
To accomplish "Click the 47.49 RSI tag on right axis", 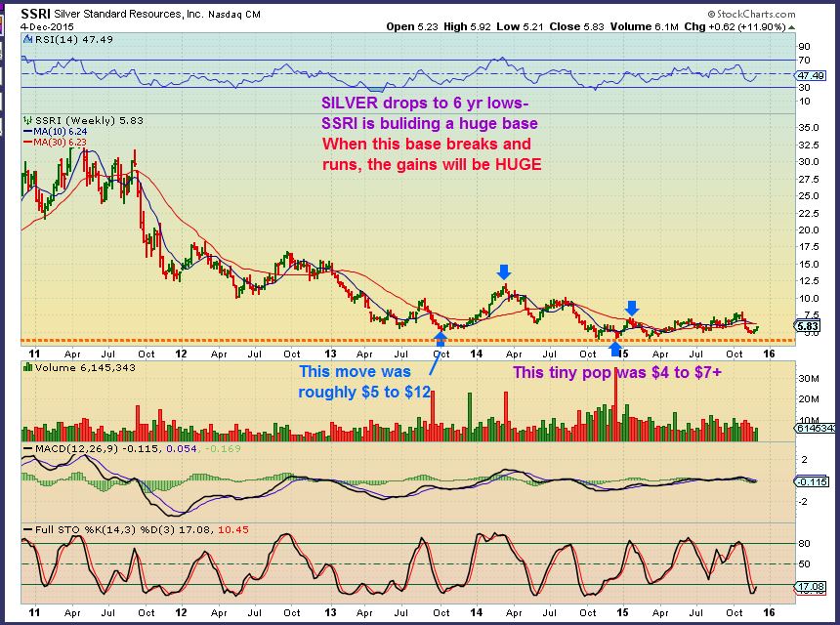I will (811, 76).
